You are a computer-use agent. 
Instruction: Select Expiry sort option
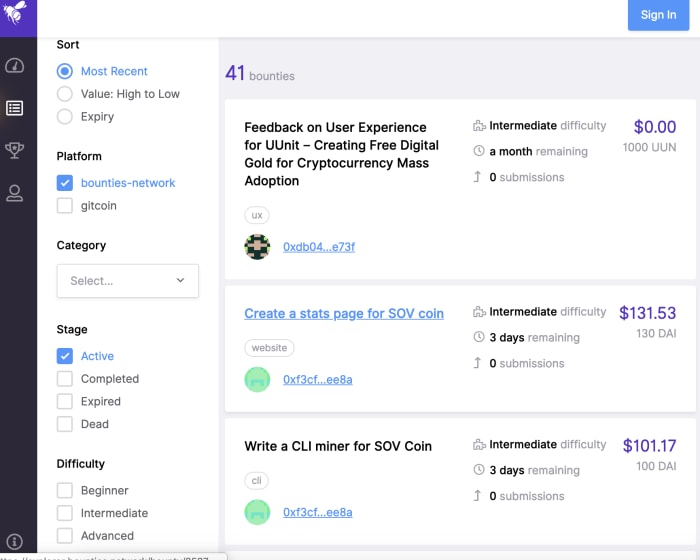65,117
